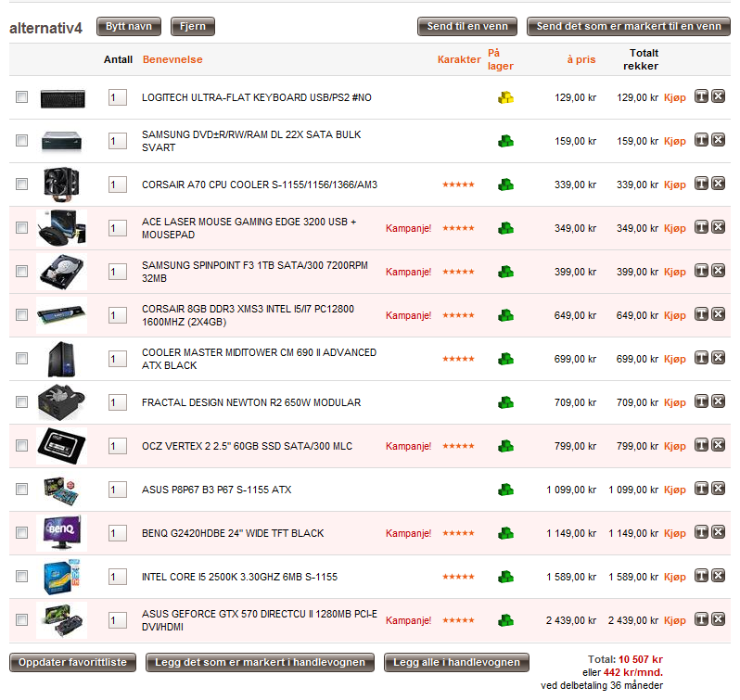Click the Bytt navn button
The width and height of the screenshot is (740, 700).
pos(129,26)
